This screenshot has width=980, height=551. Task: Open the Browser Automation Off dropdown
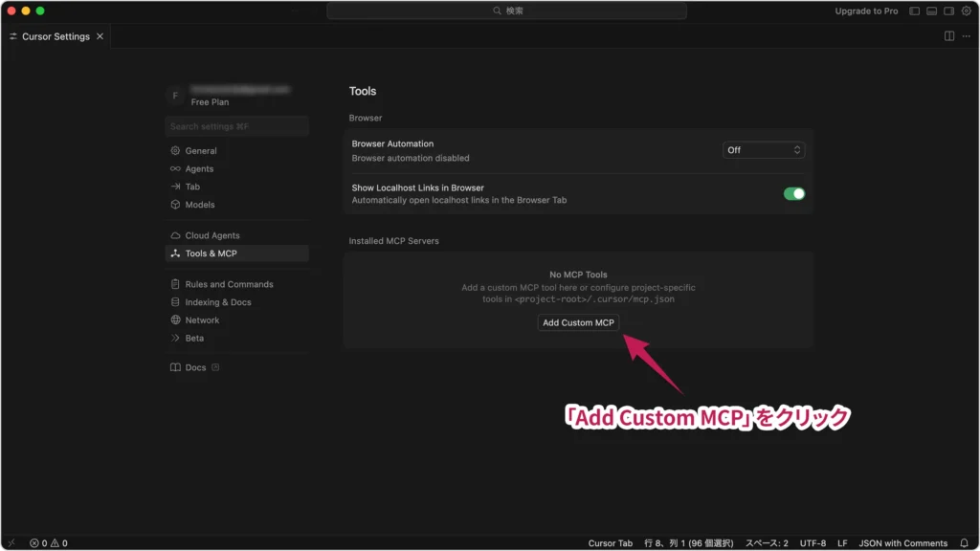point(764,149)
